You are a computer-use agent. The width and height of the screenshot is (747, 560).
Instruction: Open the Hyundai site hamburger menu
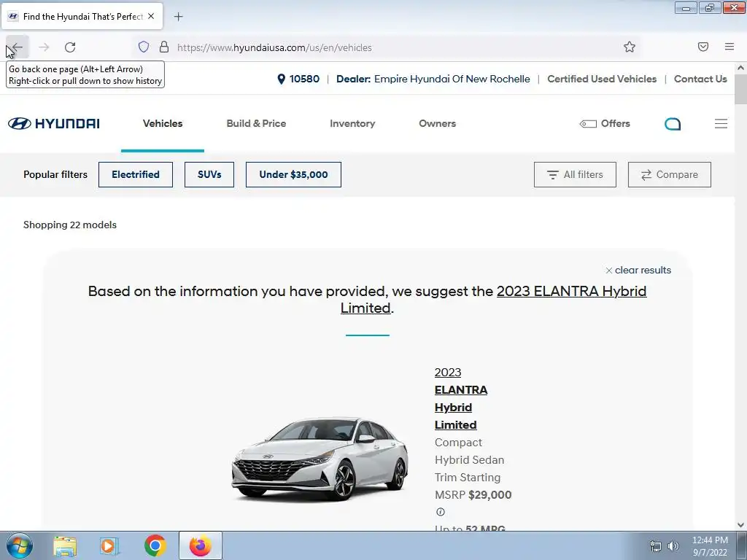pos(721,124)
